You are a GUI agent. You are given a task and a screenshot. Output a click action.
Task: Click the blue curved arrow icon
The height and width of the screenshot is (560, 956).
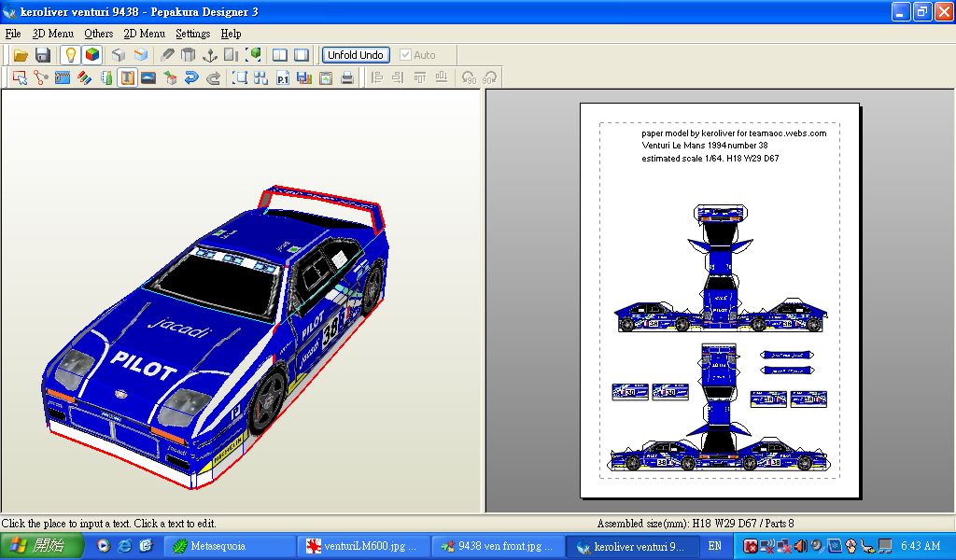coord(191,78)
